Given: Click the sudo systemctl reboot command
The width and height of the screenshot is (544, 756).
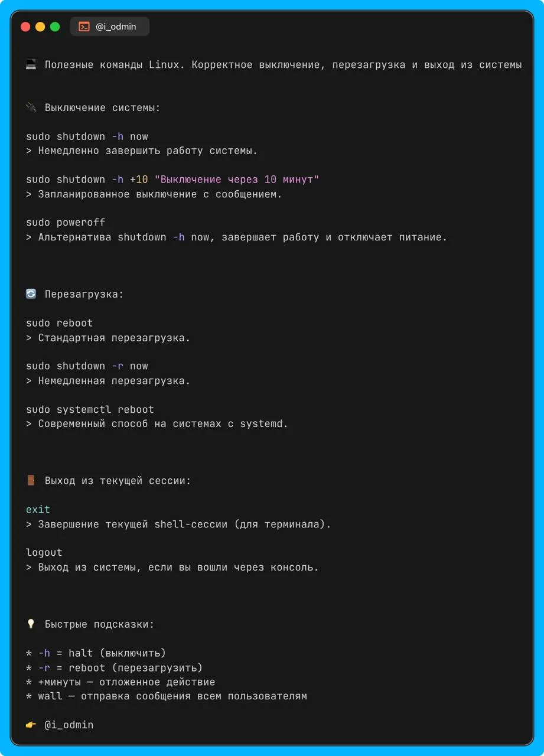Looking at the screenshot, I should pos(90,409).
